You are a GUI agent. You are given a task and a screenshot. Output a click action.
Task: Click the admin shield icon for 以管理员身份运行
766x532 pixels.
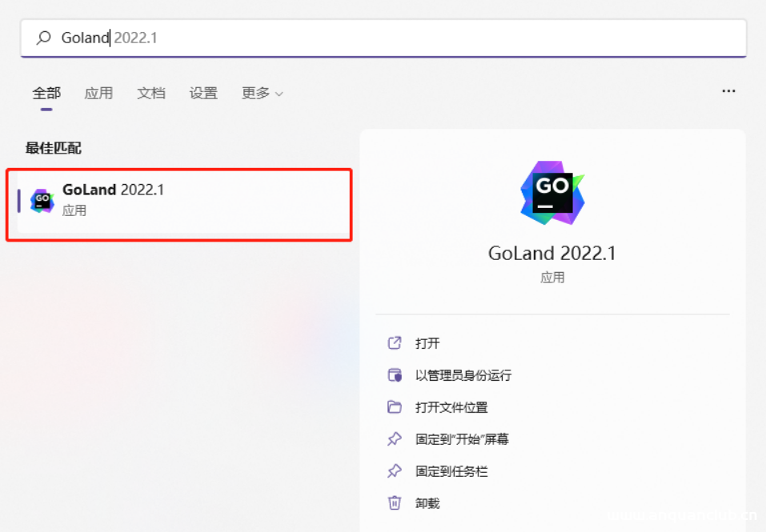pyautogui.click(x=395, y=374)
